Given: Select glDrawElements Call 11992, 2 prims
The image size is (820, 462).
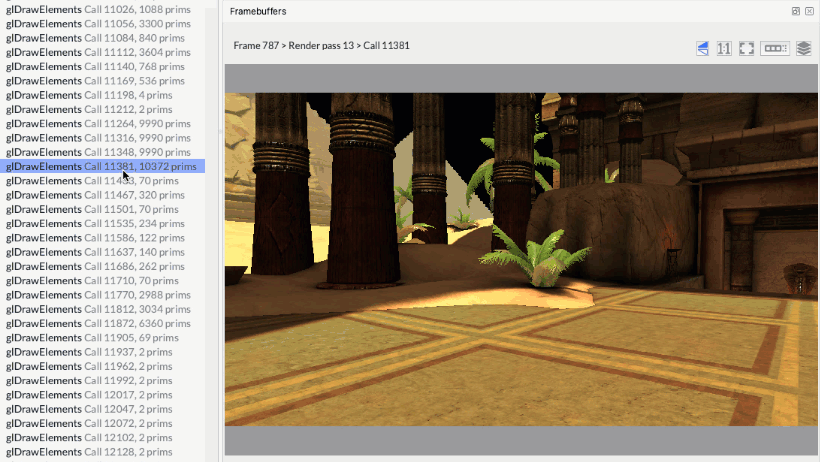Looking at the screenshot, I should click(x=89, y=380).
